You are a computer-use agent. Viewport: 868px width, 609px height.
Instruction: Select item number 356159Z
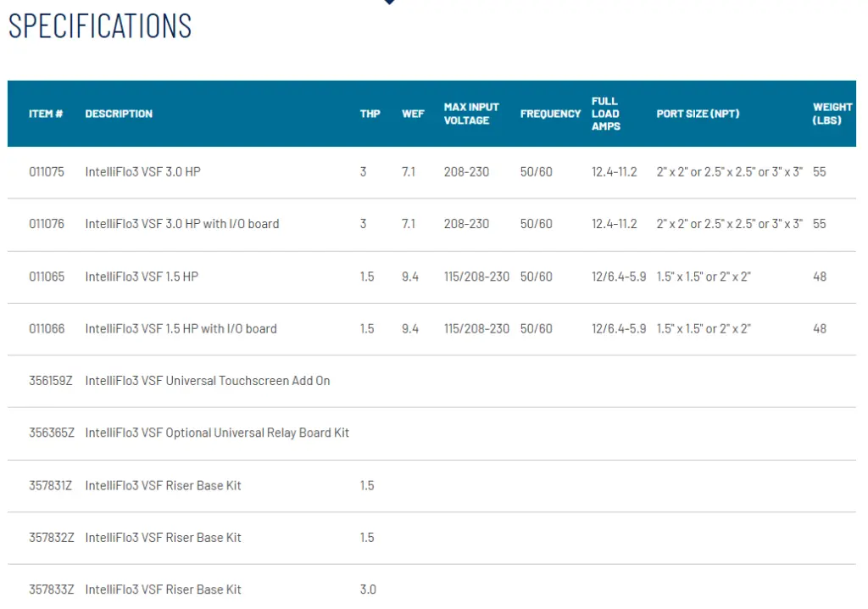click(50, 381)
